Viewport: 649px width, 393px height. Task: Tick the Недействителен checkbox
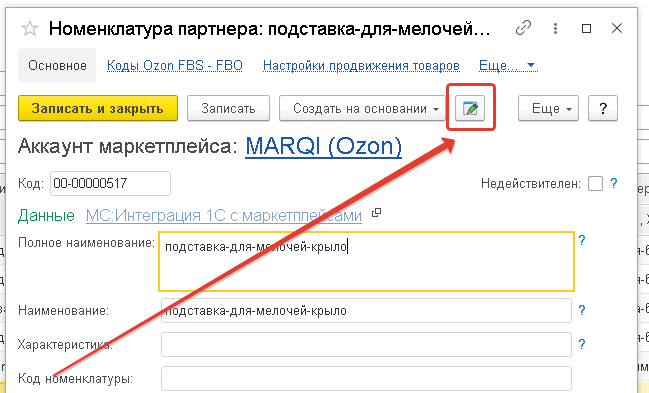tap(595, 183)
